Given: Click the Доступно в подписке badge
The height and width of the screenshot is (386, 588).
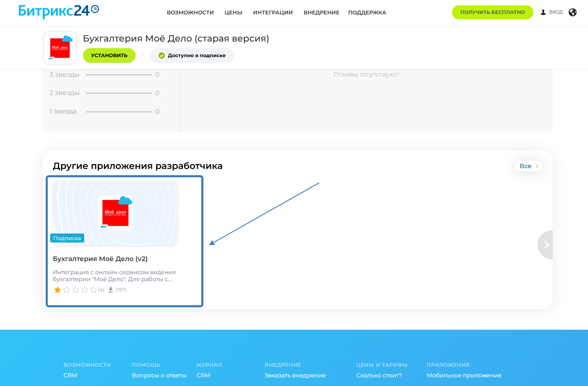Looking at the screenshot, I should point(192,55).
